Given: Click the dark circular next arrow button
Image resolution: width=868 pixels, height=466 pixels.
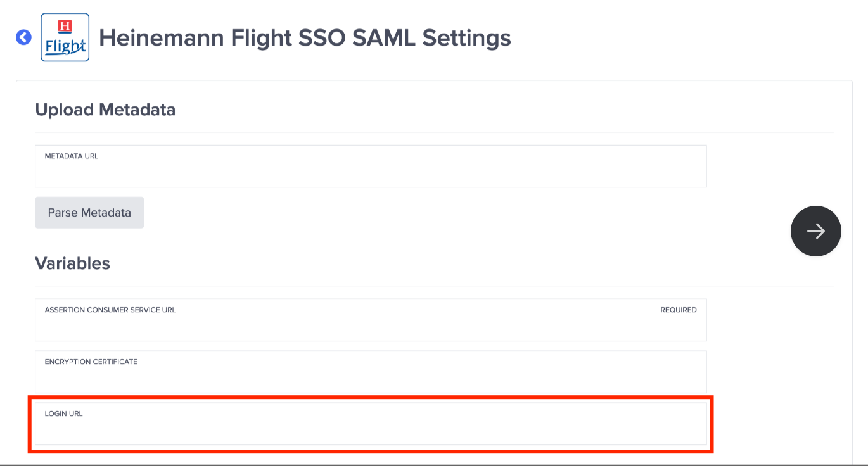Looking at the screenshot, I should pyautogui.click(x=815, y=231).
